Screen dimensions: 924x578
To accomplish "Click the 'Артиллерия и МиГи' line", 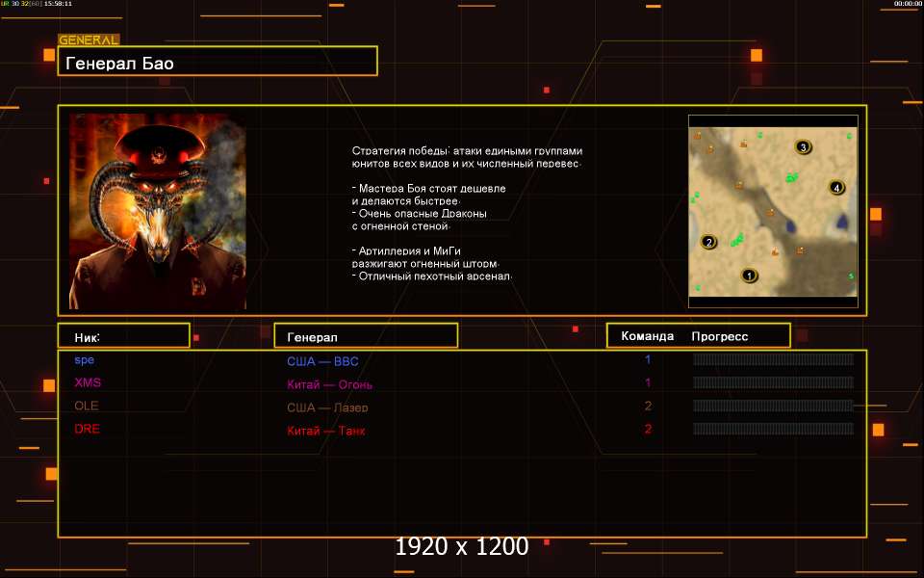I will (x=406, y=251).
